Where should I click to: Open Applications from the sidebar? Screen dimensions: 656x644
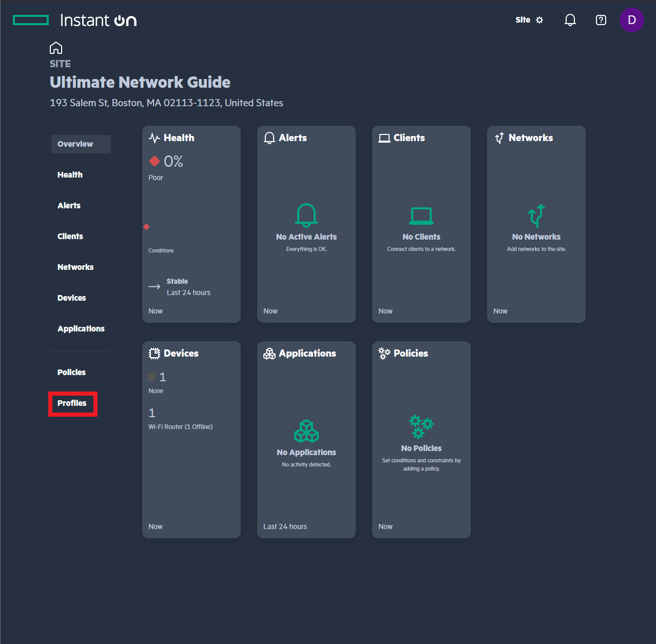click(81, 329)
